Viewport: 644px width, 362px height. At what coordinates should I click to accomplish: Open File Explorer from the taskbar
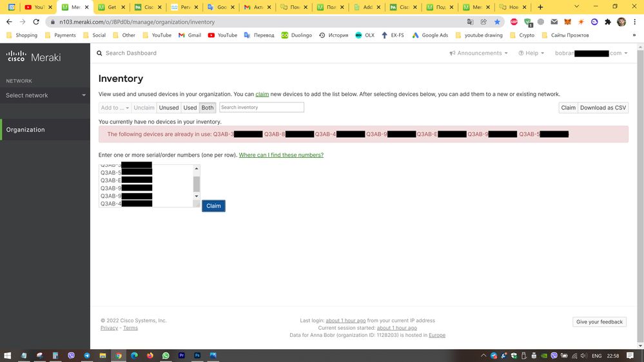102,356
